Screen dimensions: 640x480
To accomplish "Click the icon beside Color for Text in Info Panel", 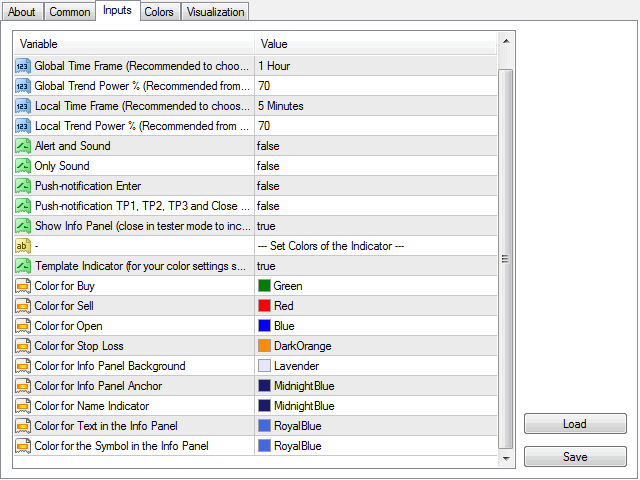I will click(x=23, y=426).
